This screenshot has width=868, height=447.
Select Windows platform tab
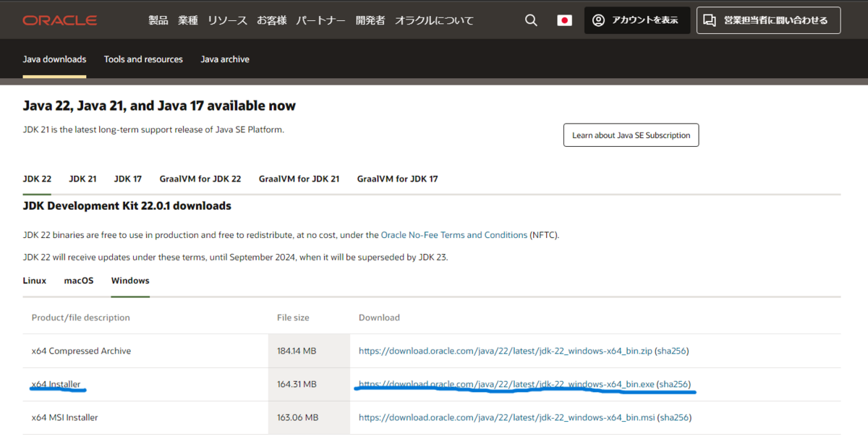(x=130, y=281)
